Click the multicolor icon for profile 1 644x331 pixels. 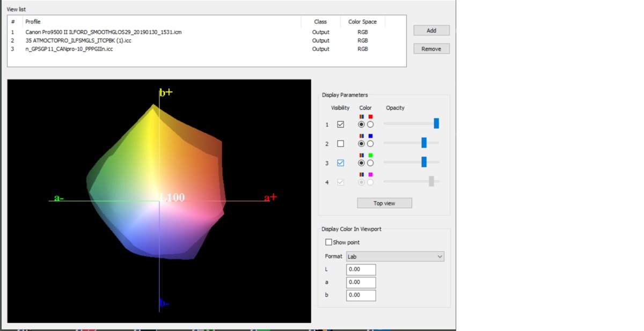click(x=362, y=116)
